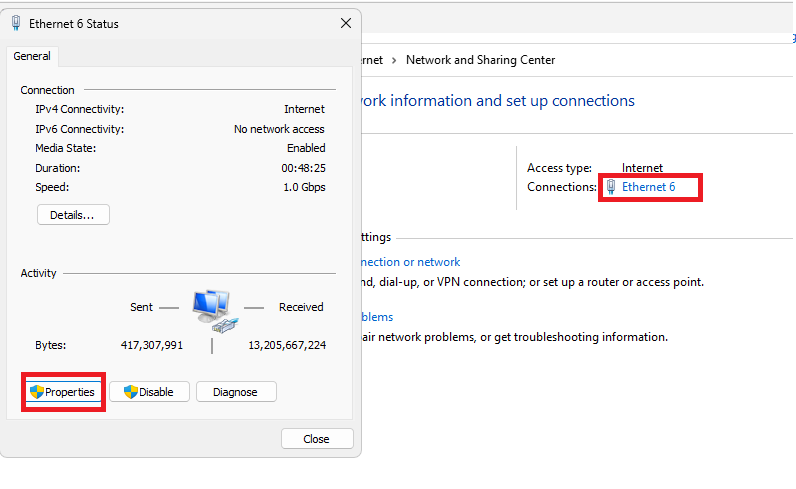This screenshot has width=796, height=489.
Task: Click the Duration value 00:48:25
Action: point(304,168)
